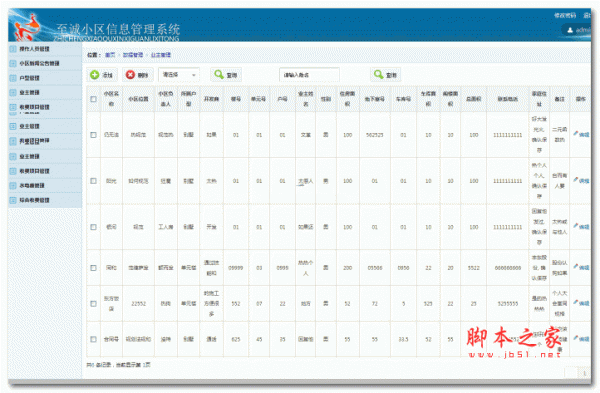Viewport: 600px width, 393px height.
Task: Click the 联系电话 column header
Action: [x=508, y=99]
